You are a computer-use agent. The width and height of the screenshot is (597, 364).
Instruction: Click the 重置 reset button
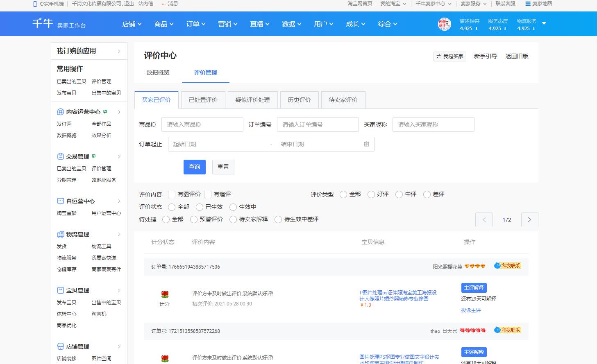(x=223, y=167)
